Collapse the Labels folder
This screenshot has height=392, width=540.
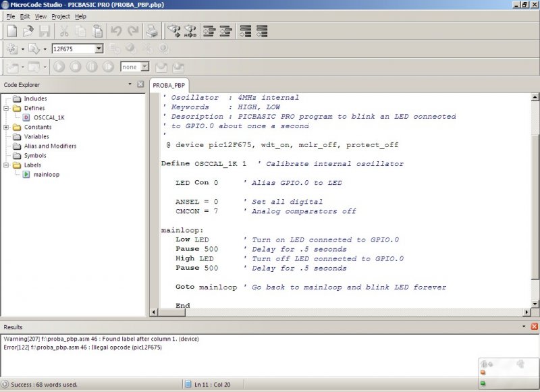6,165
